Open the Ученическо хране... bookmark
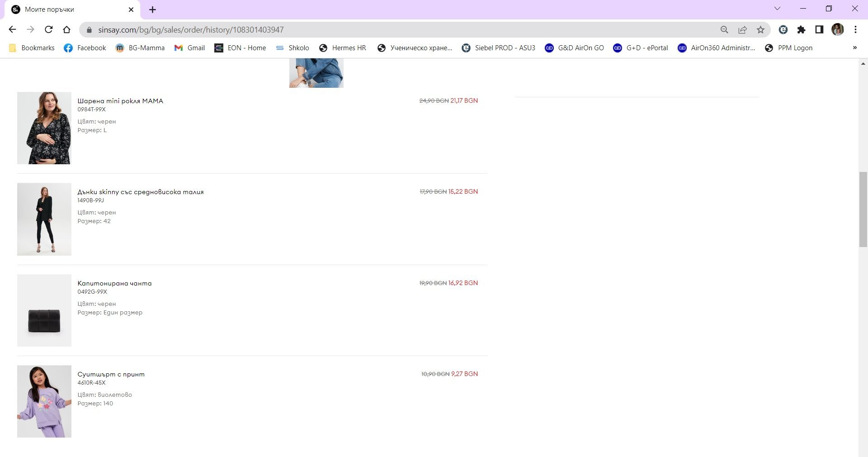Screen dimensions: 868x457 [x=415, y=48]
